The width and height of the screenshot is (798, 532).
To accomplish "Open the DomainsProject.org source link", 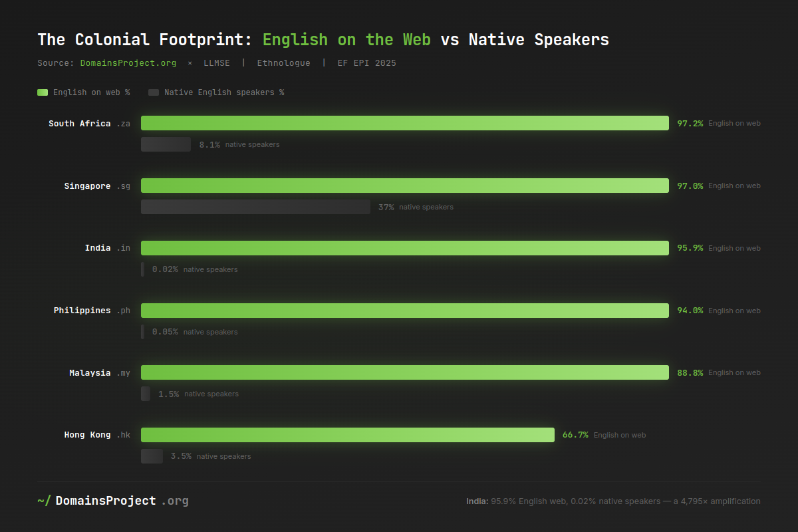I will pos(128,63).
